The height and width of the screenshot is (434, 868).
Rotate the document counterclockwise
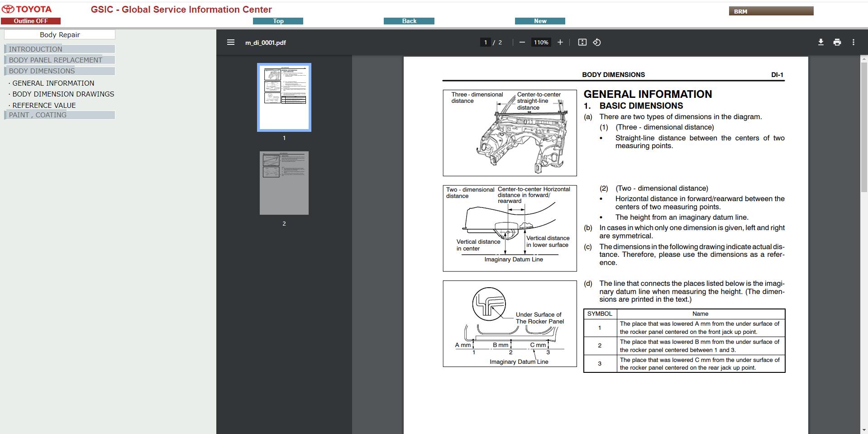pyautogui.click(x=597, y=42)
